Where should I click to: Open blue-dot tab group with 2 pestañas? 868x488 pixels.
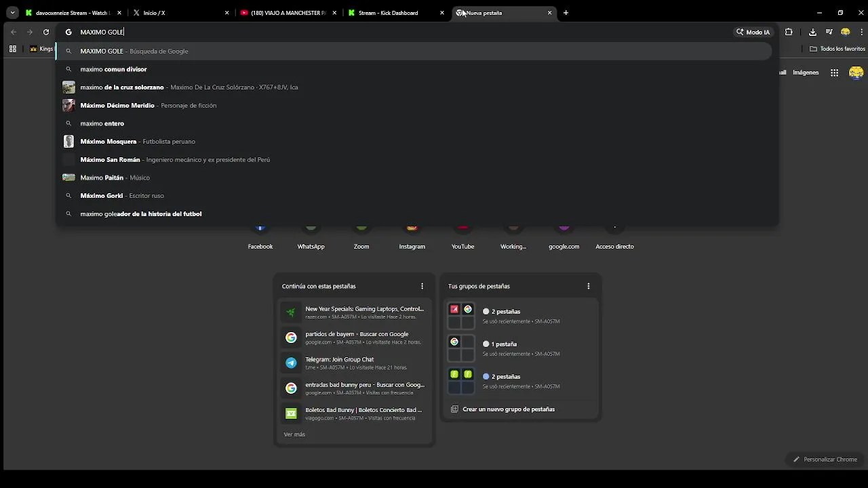point(521,381)
